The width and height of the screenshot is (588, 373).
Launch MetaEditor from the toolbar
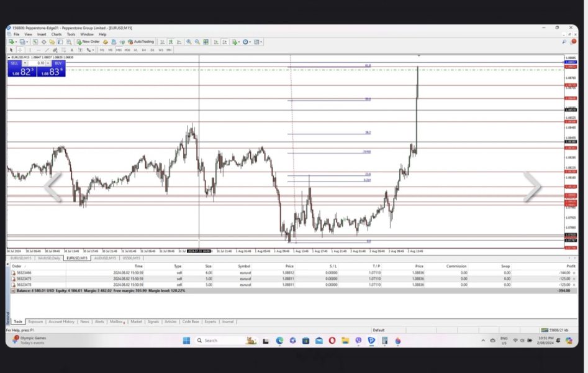(106, 42)
